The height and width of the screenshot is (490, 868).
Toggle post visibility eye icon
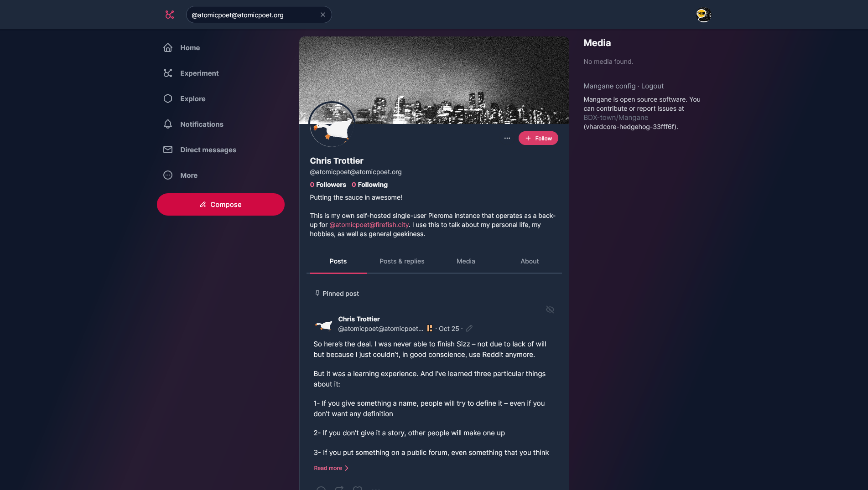[x=550, y=309]
